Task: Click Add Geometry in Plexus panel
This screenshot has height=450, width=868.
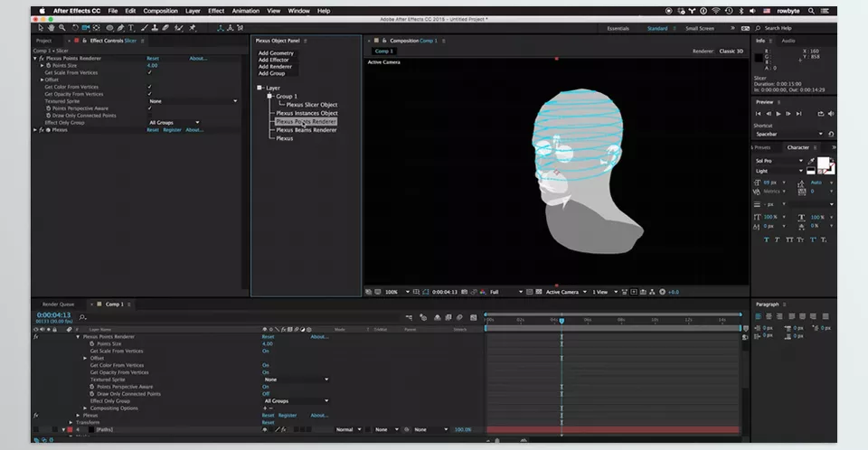Action: coord(275,53)
